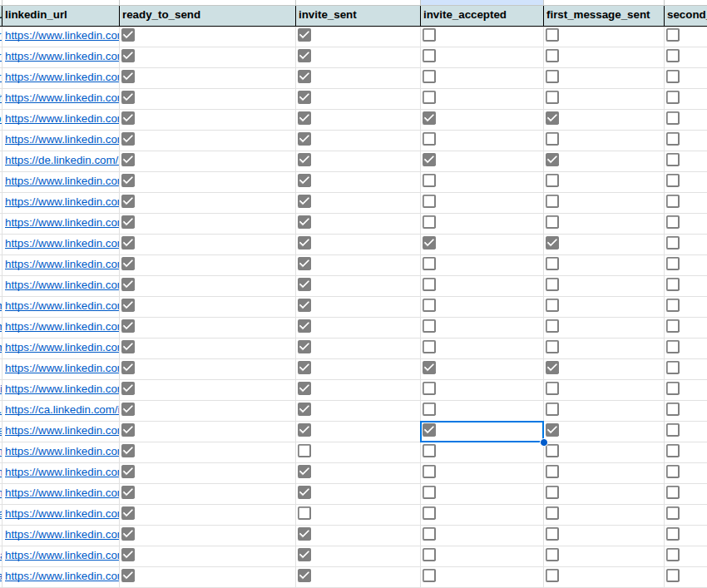The height and width of the screenshot is (588, 707).
Task: Uncheck ready_to_send in the first row
Action: (127, 35)
